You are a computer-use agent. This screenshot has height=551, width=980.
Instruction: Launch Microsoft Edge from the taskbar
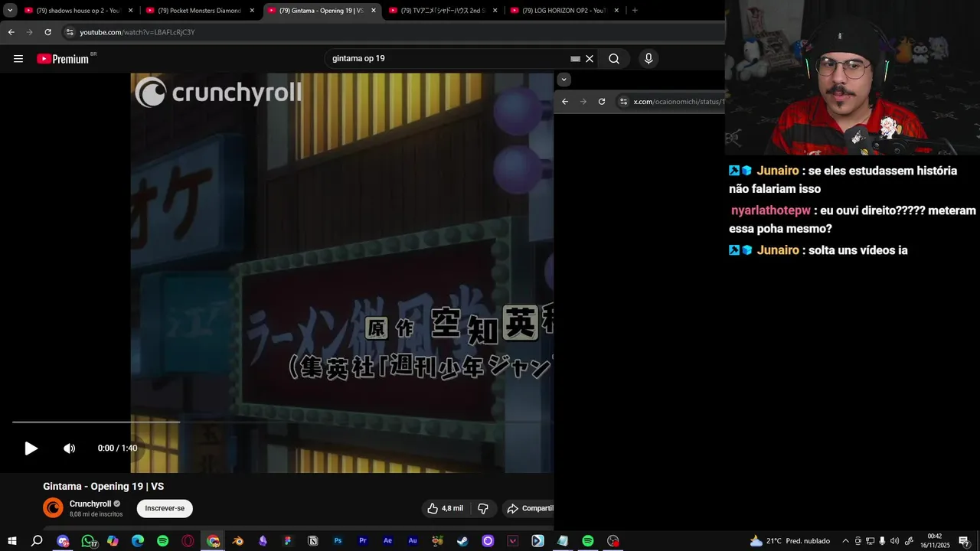[138, 541]
